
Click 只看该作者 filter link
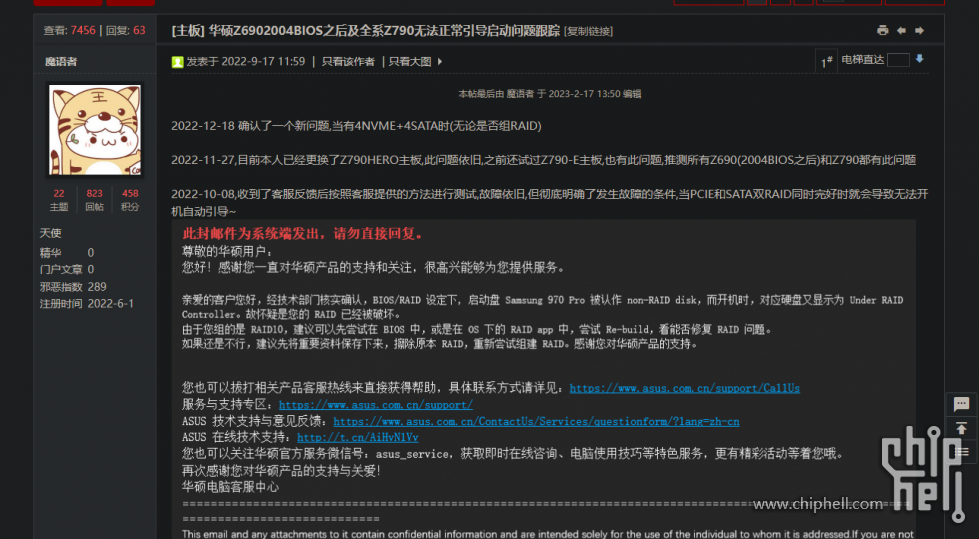348,61
